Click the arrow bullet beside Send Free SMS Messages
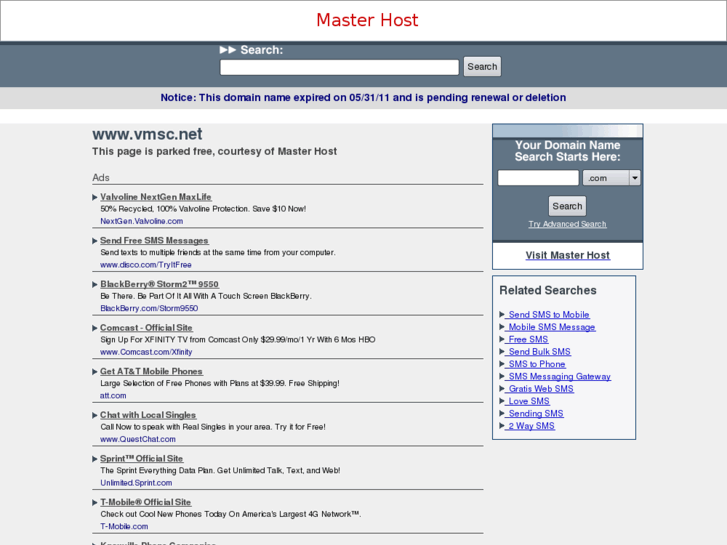 tap(95, 241)
